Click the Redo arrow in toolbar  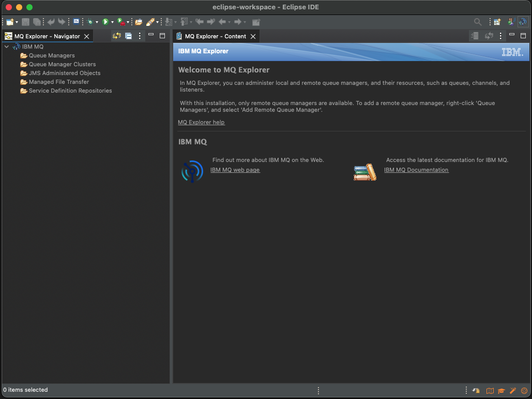pos(62,22)
